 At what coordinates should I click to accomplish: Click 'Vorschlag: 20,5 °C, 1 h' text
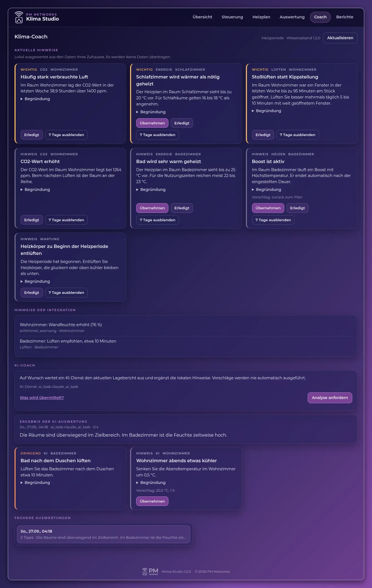(x=155, y=490)
